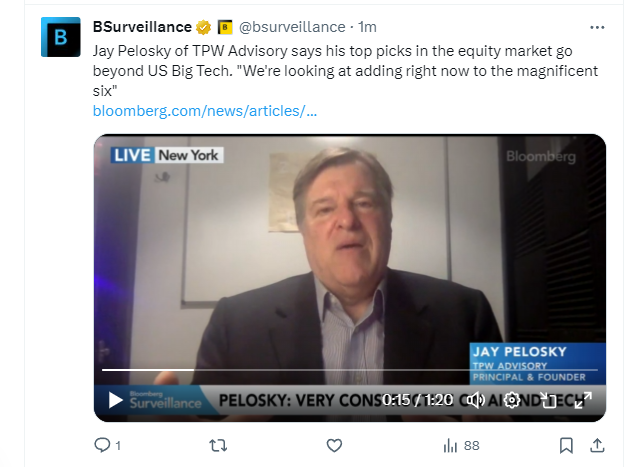629x467 pixels.
Task: Open BSurveillance profile via avatar
Action: click(60, 37)
